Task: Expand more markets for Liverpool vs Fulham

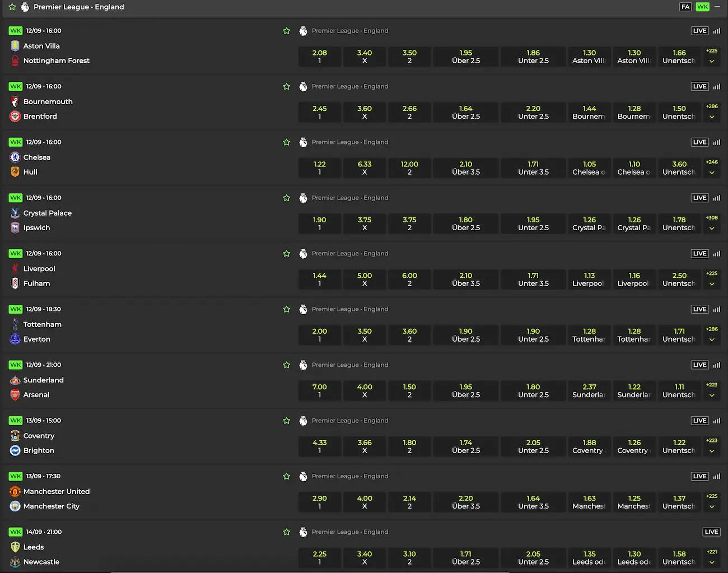Action: coord(712,279)
